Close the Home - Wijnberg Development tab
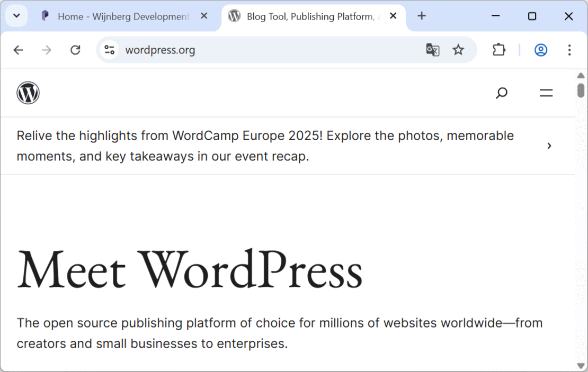Viewport: 588px width, 372px height. [204, 16]
